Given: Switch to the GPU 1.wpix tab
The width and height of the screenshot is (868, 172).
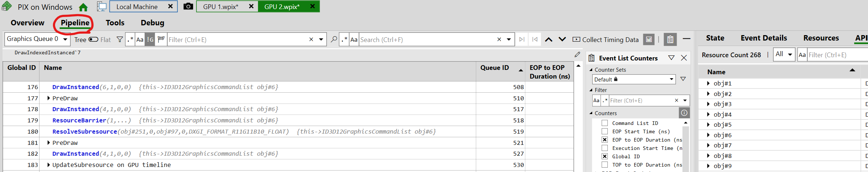Looking at the screenshot, I should tap(220, 7).
